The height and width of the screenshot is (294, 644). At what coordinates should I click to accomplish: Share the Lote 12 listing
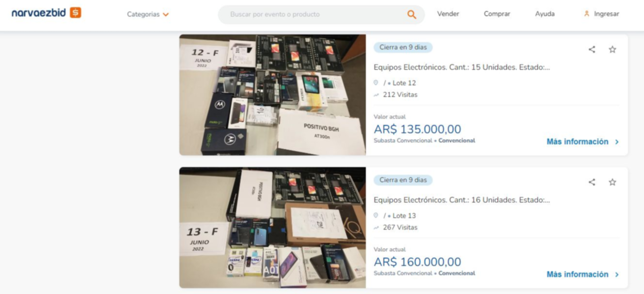[x=592, y=49]
